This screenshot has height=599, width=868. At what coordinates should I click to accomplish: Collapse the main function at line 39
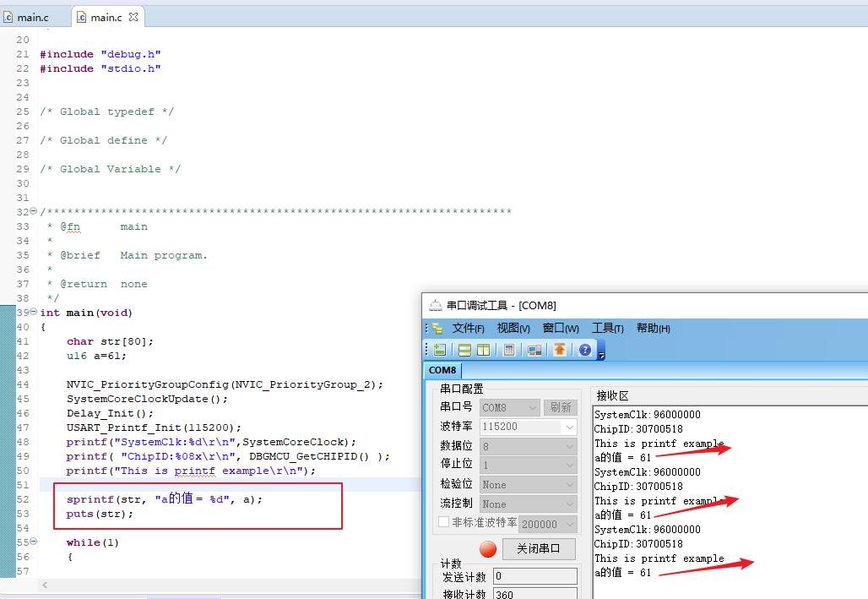[x=34, y=313]
